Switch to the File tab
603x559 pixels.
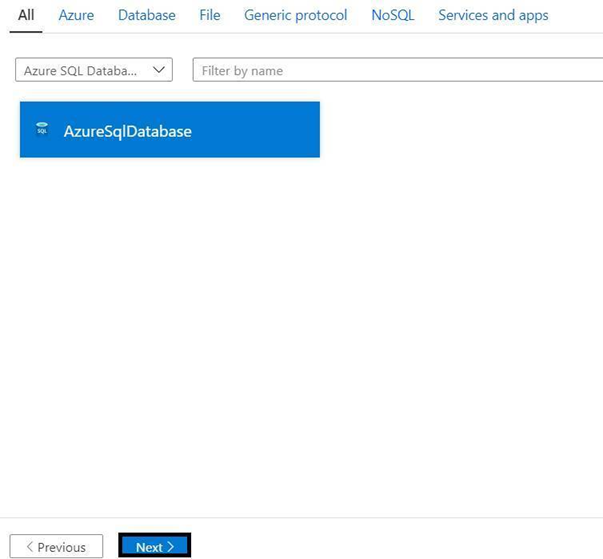[x=210, y=15]
